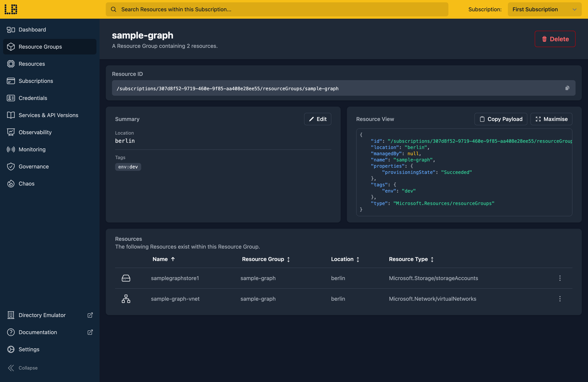Click the Services & API Versions book icon

coord(11,115)
